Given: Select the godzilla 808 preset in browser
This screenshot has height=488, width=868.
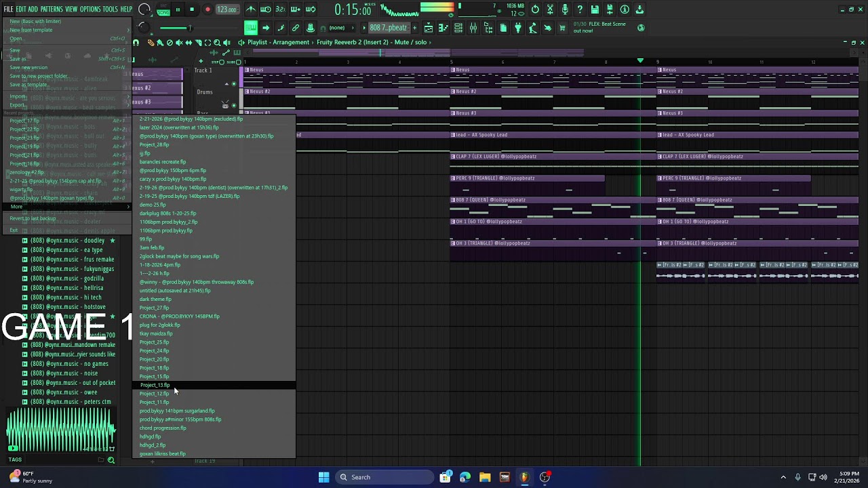Looking at the screenshot, I should coord(68,279).
